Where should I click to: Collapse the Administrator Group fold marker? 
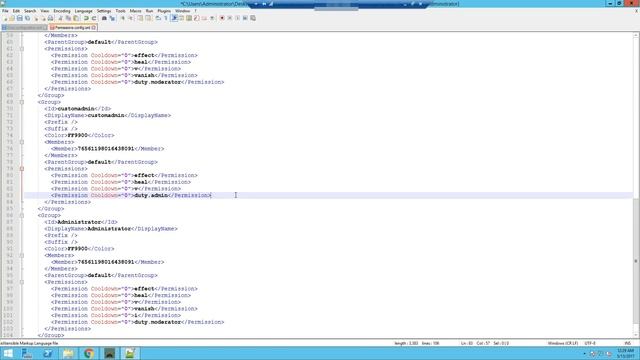coord(22,216)
